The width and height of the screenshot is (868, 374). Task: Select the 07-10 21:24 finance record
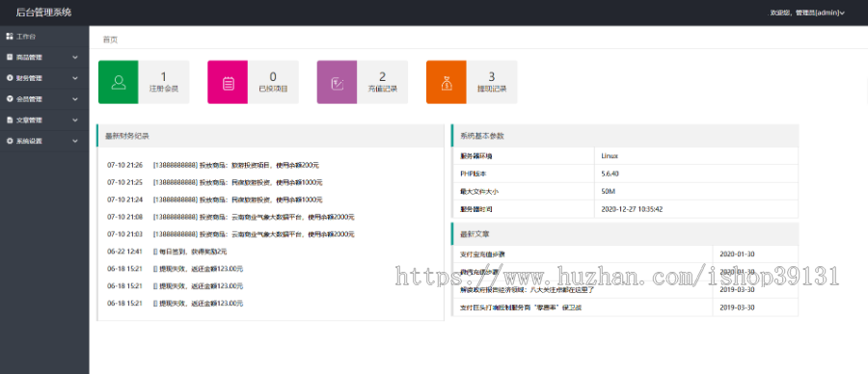click(215, 200)
